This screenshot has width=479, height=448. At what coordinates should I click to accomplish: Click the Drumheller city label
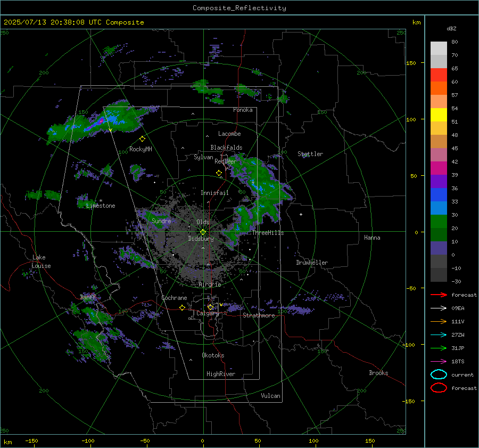pos(312,263)
